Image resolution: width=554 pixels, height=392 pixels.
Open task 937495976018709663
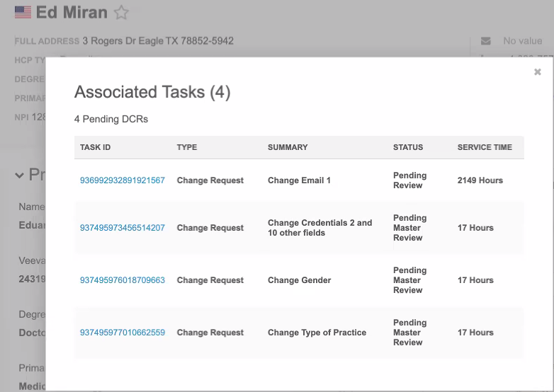click(122, 280)
